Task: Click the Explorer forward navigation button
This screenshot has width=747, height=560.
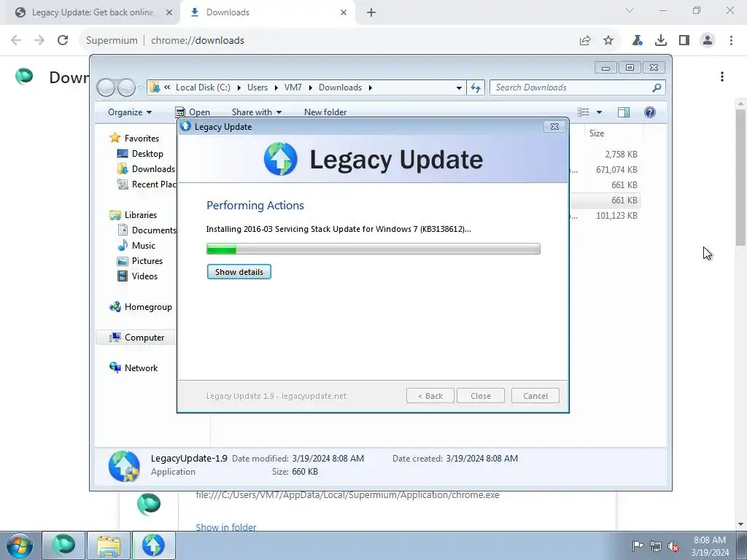Action: click(126, 87)
